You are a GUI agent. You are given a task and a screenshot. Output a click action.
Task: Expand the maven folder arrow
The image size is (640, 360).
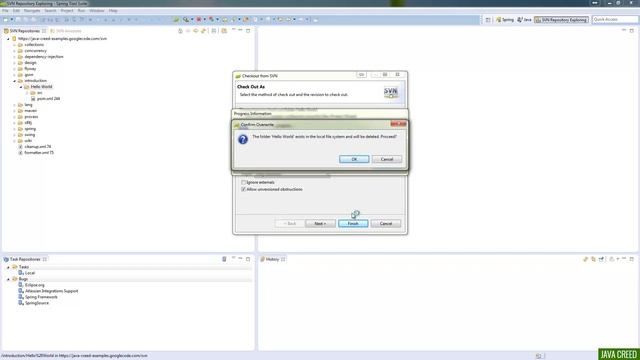(15, 111)
